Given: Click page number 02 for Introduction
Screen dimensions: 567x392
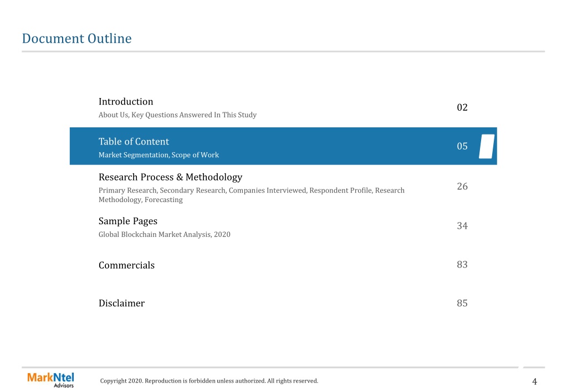Looking at the screenshot, I should click(462, 107).
